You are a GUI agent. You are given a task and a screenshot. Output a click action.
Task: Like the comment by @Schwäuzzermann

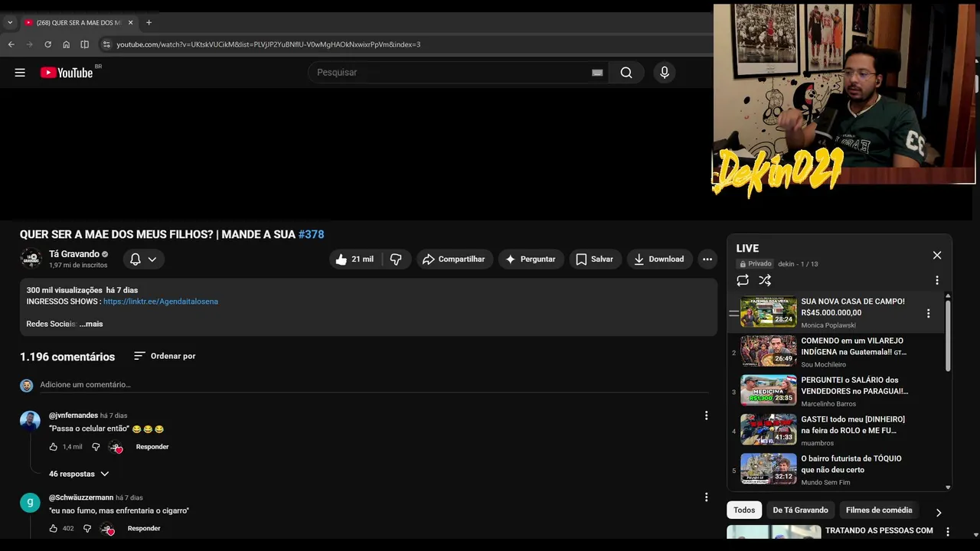(x=54, y=529)
